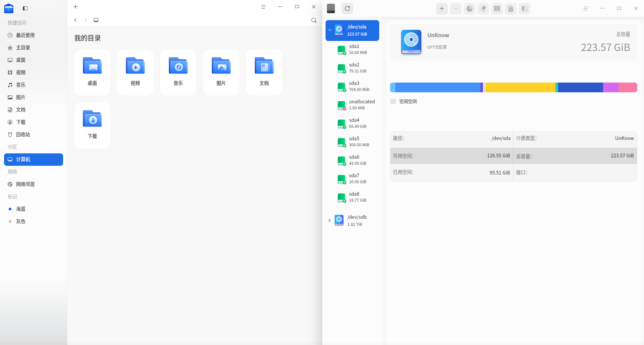Go back in the file manager

[76, 20]
